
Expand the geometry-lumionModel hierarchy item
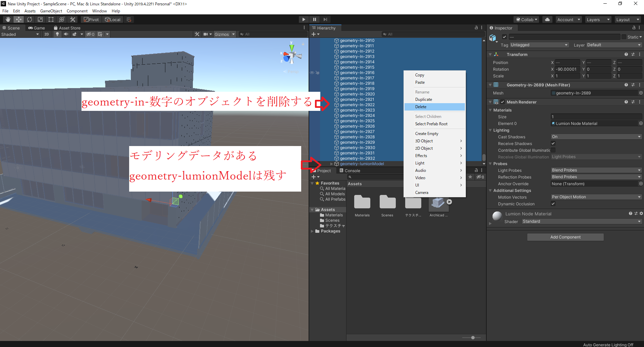coord(331,164)
